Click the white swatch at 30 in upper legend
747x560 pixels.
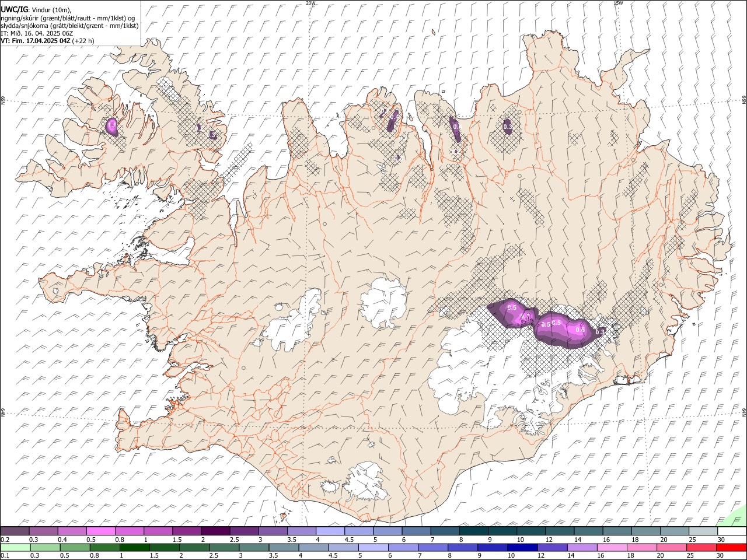point(732,531)
